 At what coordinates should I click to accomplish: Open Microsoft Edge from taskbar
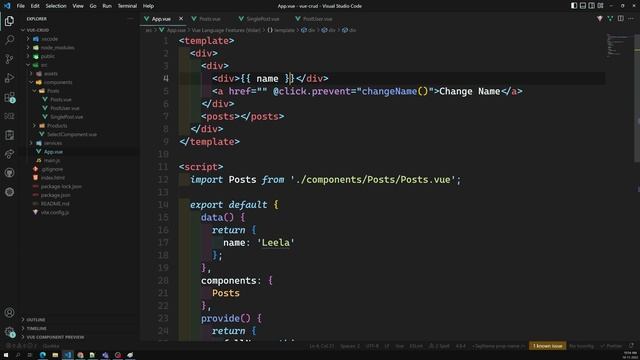[42, 355]
